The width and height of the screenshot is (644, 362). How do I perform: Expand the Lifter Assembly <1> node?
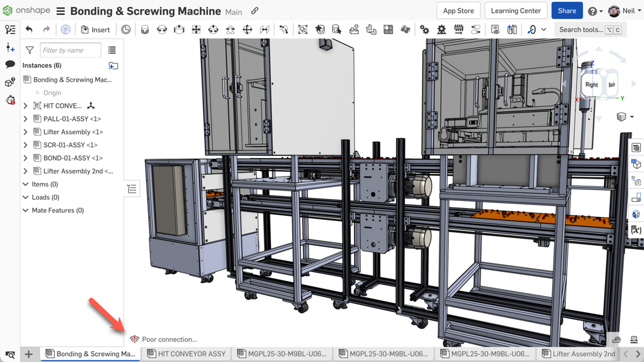point(25,132)
